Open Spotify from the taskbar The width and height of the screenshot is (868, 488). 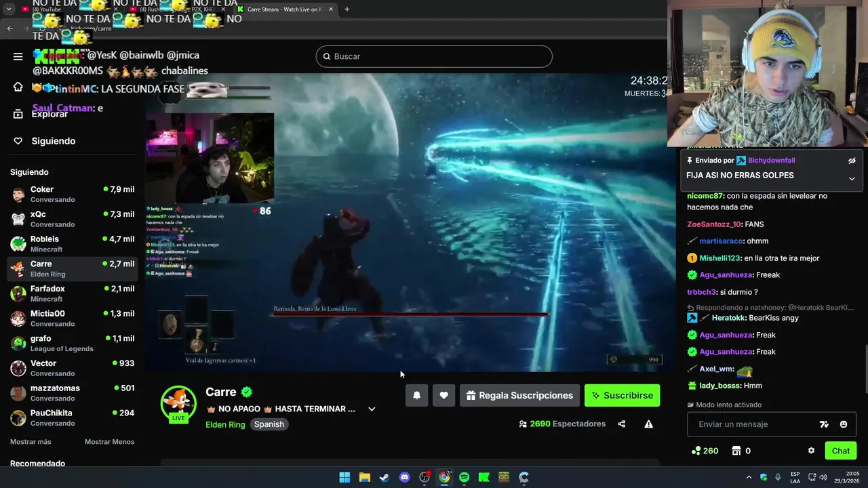pos(464,477)
